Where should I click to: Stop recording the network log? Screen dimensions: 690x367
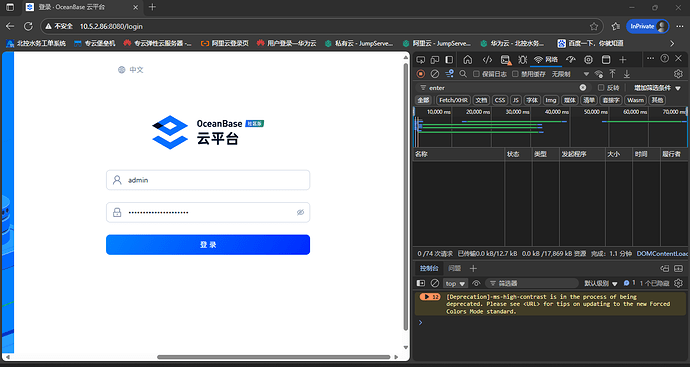421,74
